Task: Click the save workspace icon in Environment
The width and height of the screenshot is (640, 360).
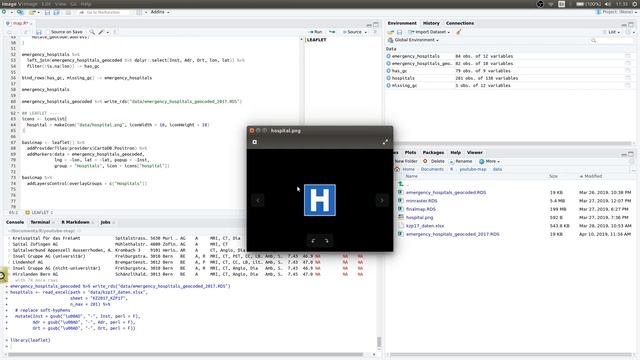Action: (400, 32)
